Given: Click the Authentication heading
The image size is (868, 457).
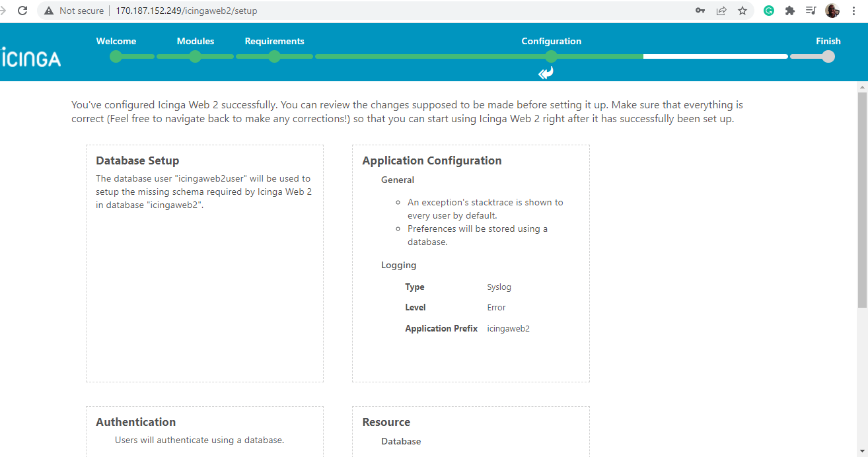Looking at the screenshot, I should [x=135, y=422].
